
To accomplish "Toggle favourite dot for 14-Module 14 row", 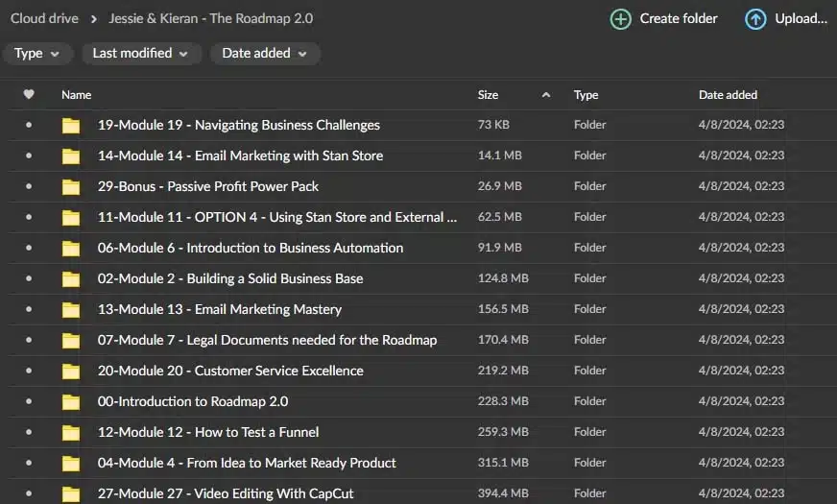I will tap(29, 156).
